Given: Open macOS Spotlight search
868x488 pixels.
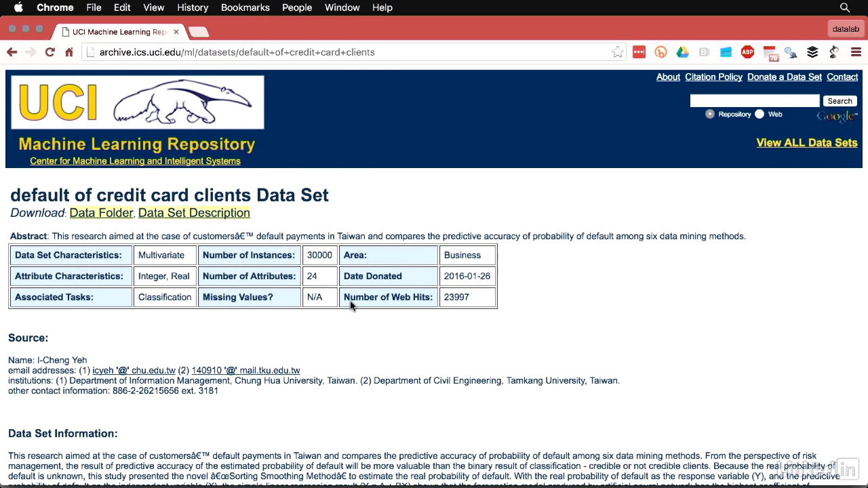Looking at the screenshot, I should pos(845,7).
